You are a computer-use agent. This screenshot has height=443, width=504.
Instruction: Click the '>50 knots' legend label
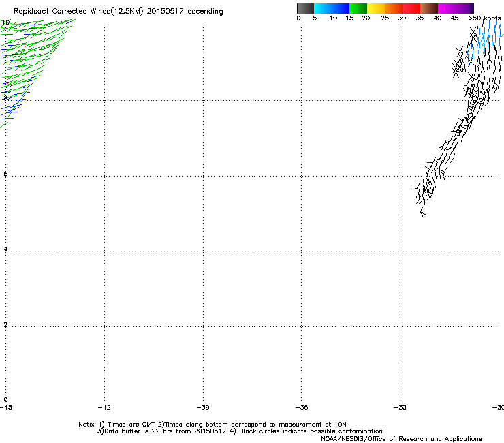(x=484, y=18)
